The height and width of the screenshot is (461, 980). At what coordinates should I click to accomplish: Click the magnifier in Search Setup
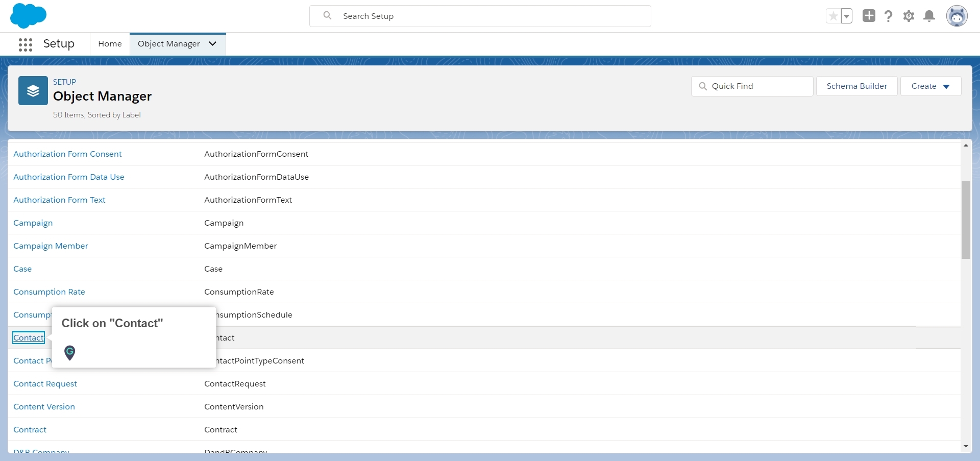328,16
